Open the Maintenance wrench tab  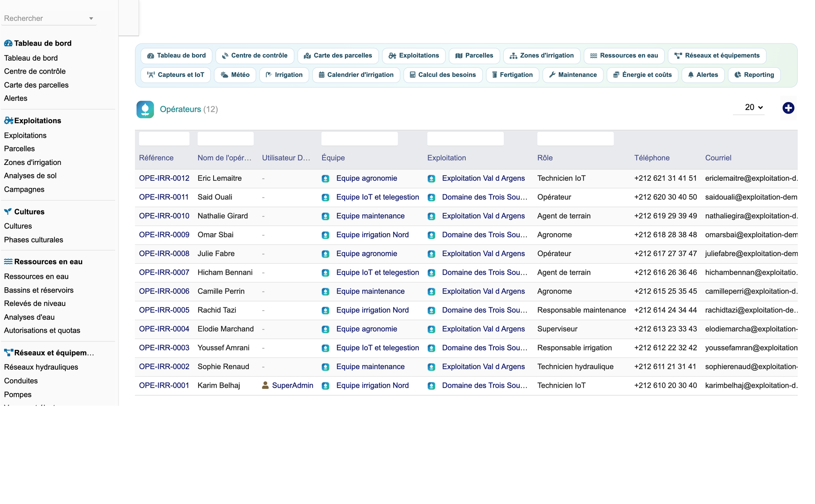click(573, 75)
